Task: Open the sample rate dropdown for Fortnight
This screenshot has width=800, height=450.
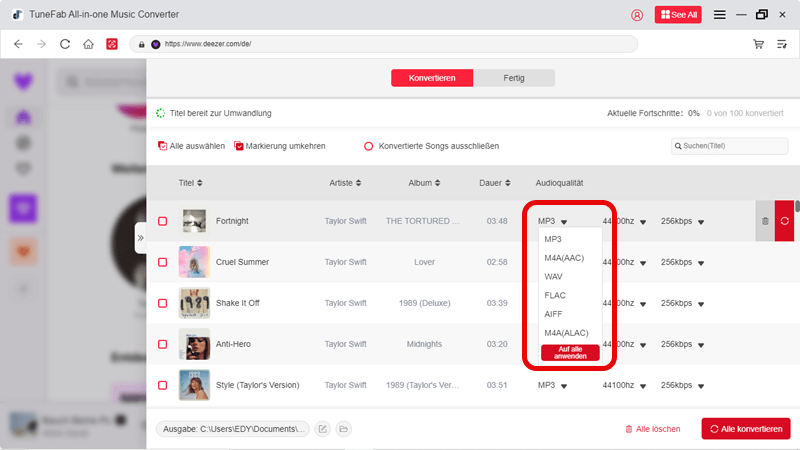Action: [x=624, y=221]
